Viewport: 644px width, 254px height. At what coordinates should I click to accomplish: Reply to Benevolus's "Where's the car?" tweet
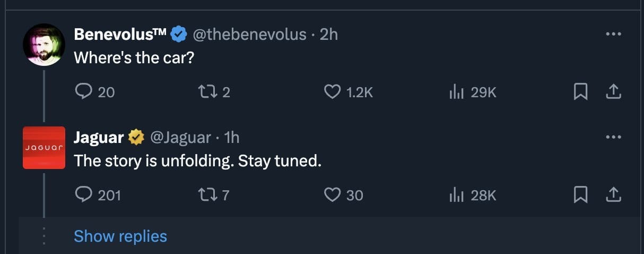[84, 92]
